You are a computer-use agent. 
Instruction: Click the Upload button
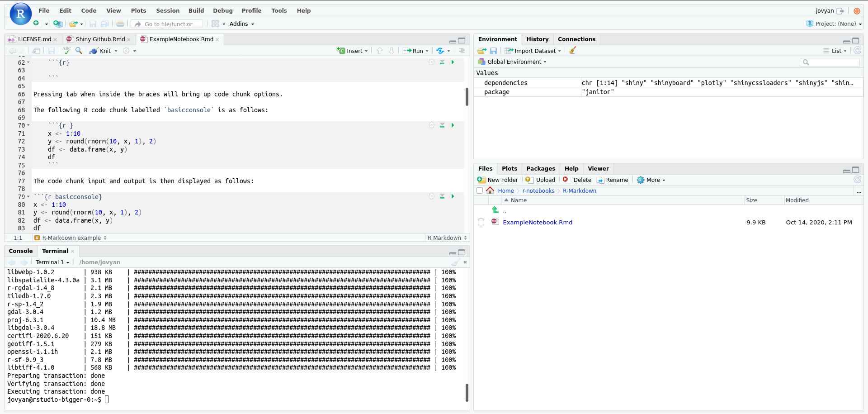point(540,180)
